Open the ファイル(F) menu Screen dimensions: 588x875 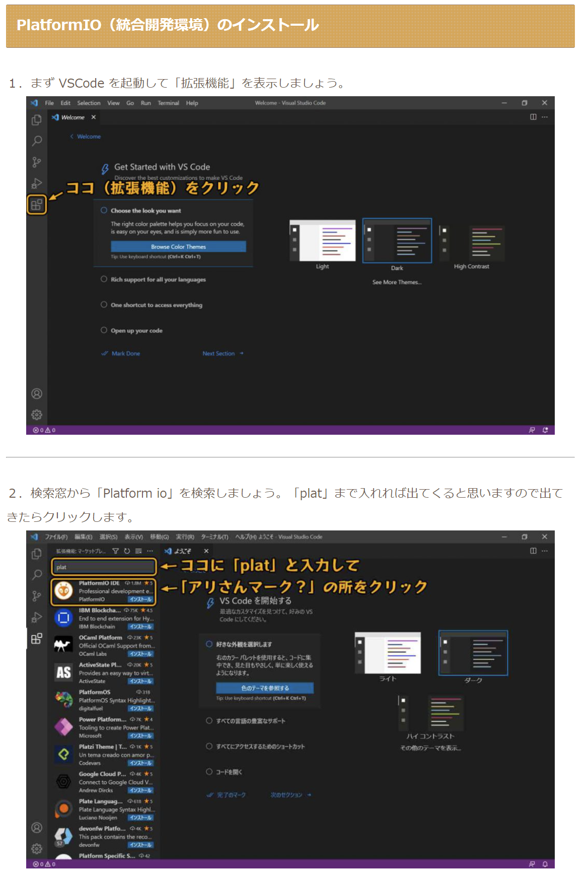[x=56, y=537]
